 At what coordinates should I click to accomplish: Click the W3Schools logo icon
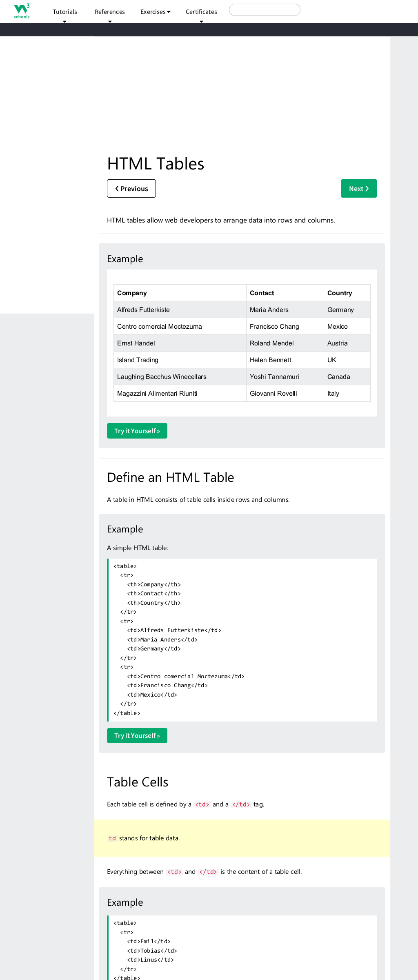coord(22,11)
